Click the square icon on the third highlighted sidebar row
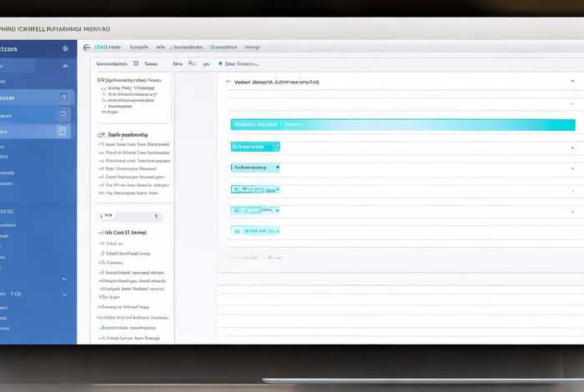The width and height of the screenshot is (584, 392). click(x=61, y=131)
